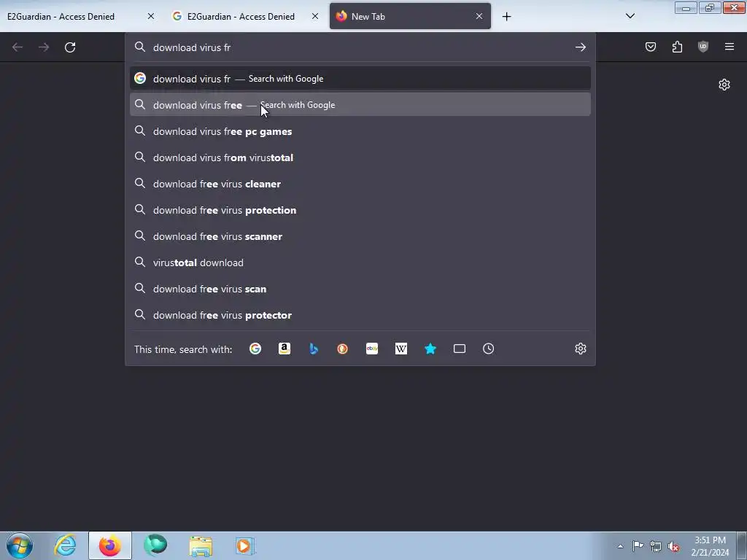Close the first E2Guardian tab

(151, 16)
